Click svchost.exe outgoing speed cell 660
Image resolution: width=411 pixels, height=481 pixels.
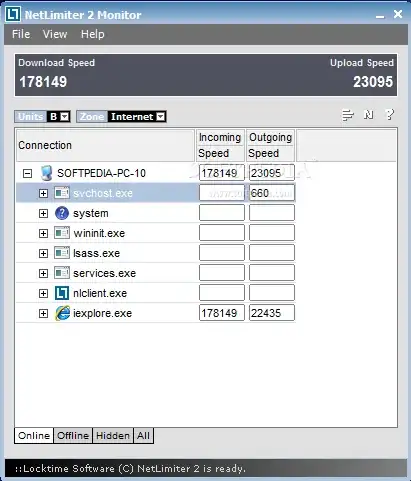tap(272, 193)
